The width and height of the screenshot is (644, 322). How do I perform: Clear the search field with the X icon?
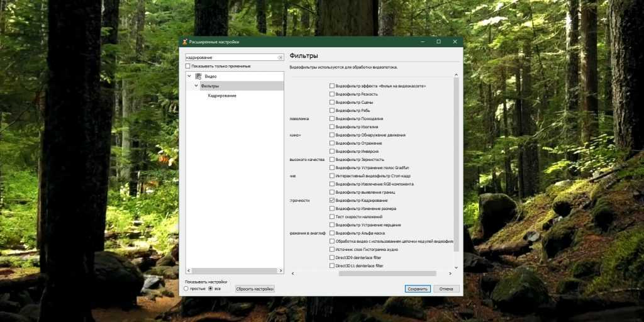coord(280,57)
